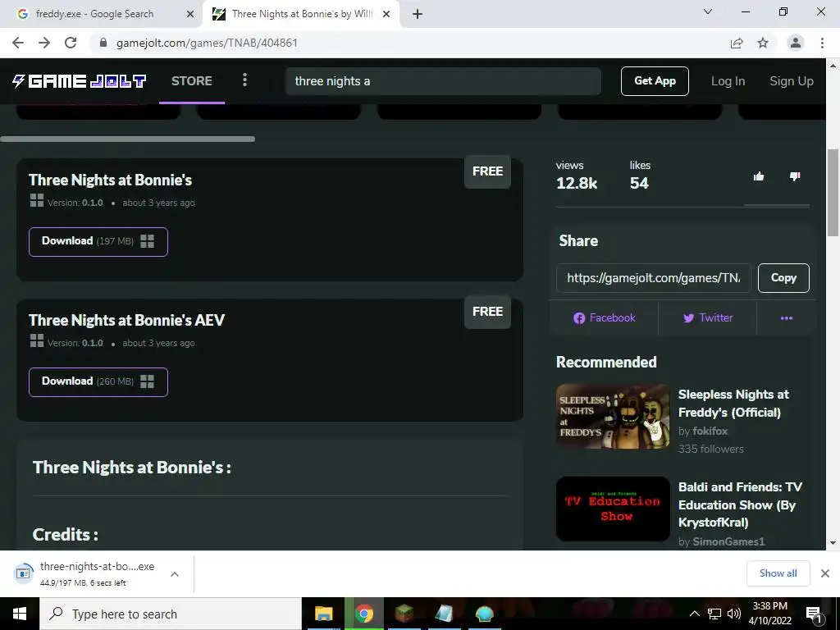Screen dimensions: 840x630
Task: Close the downloads bar
Action: tap(825, 573)
